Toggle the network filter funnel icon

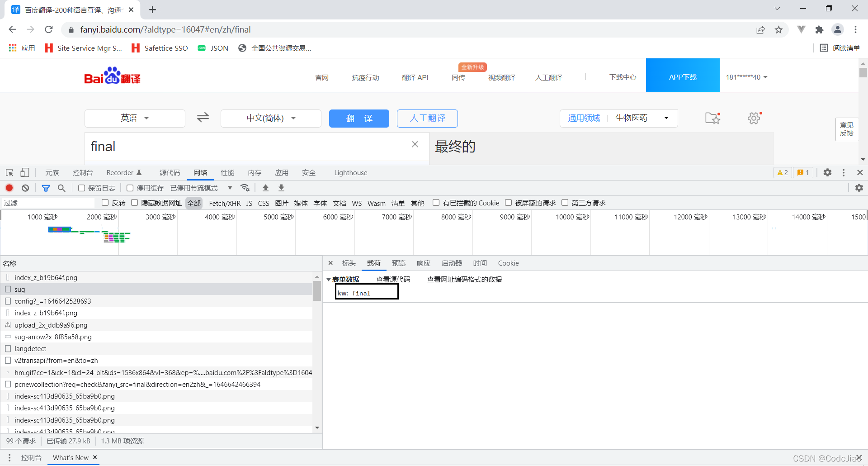click(x=46, y=188)
